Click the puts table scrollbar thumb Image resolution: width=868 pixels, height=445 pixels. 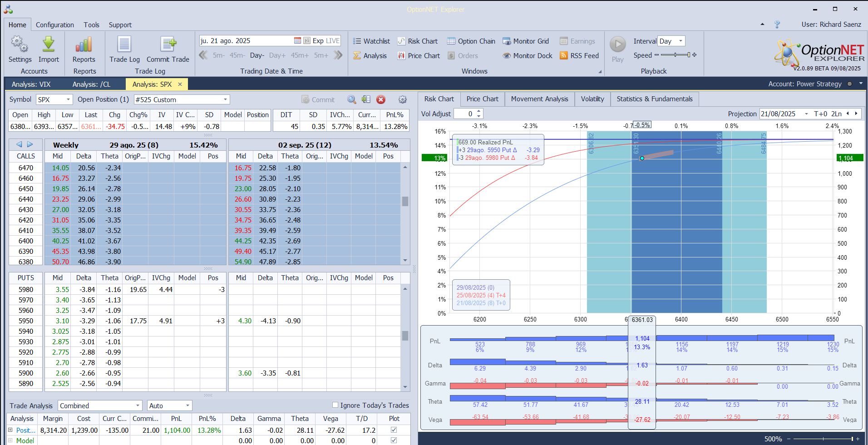[405, 336]
